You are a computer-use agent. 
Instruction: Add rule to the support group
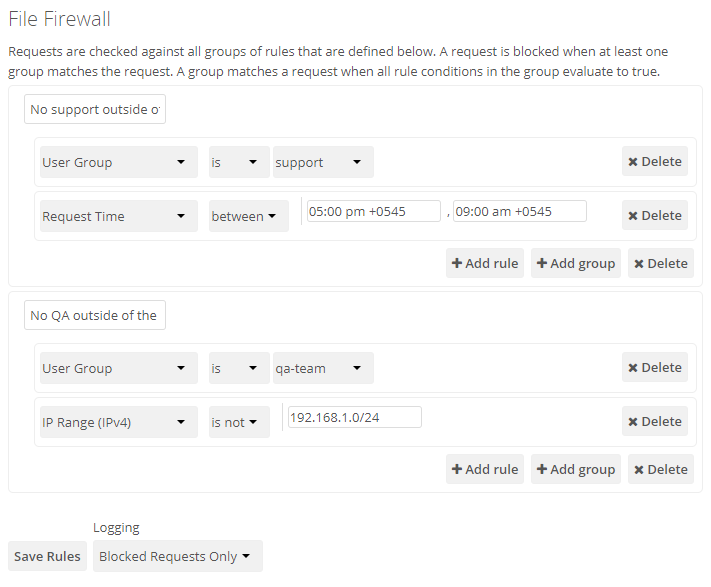click(x=484, y=264)
